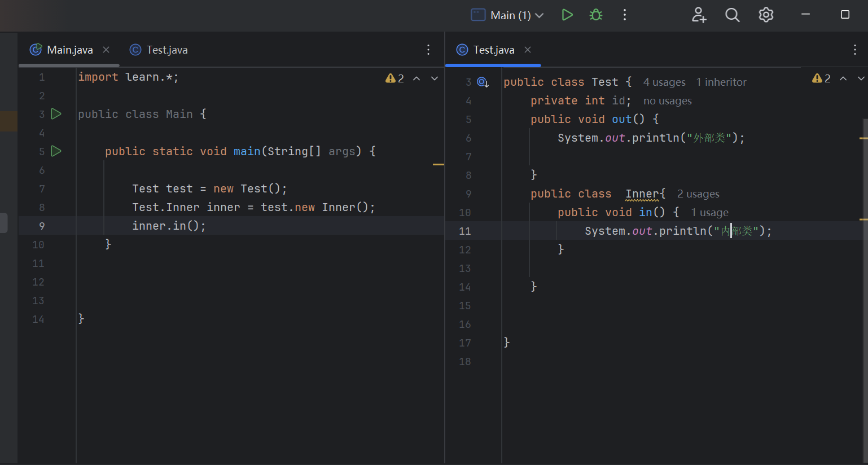Minimize the IDE window
The width and height of the screenshot is (868, 465).
point(805,15)
